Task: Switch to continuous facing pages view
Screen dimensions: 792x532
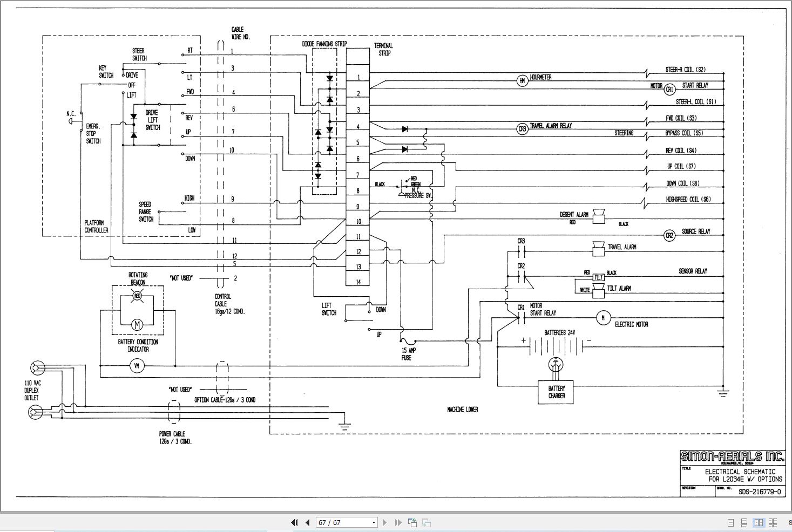Action: click(773, 522)
